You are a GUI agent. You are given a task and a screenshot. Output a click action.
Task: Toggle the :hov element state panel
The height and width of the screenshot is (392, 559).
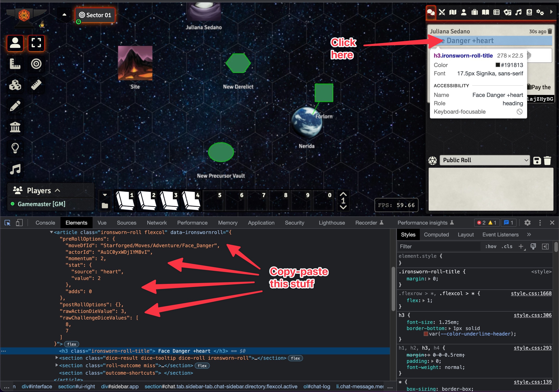click(491, 247)
